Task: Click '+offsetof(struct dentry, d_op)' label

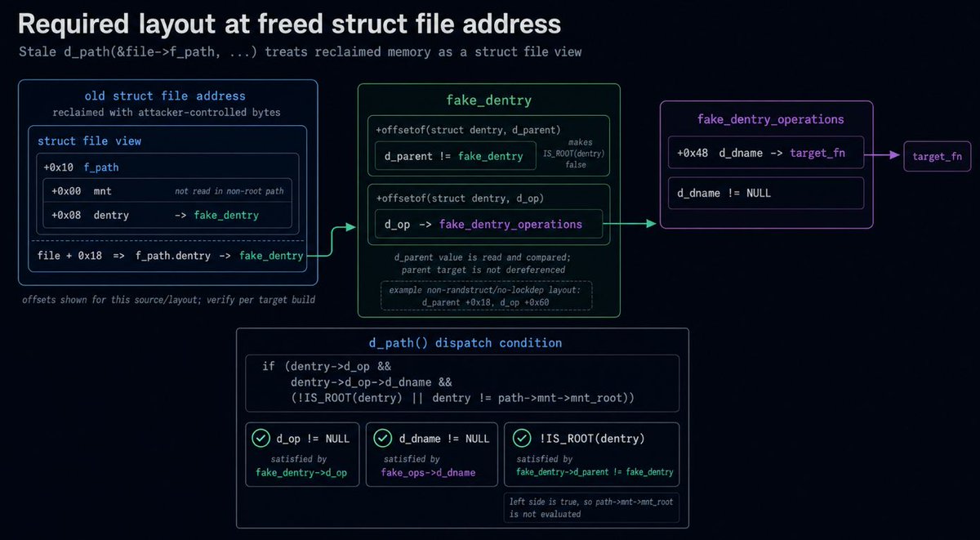Action: point(458,199)
